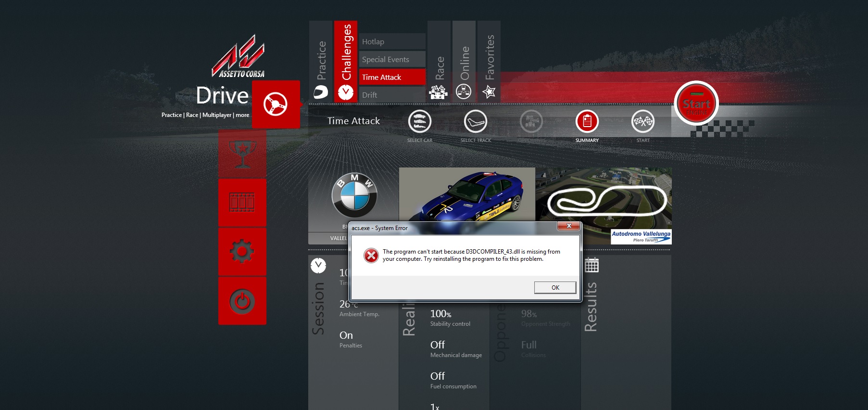
Task: Click OK in the System Error dialog
Action: pos(555,288)
